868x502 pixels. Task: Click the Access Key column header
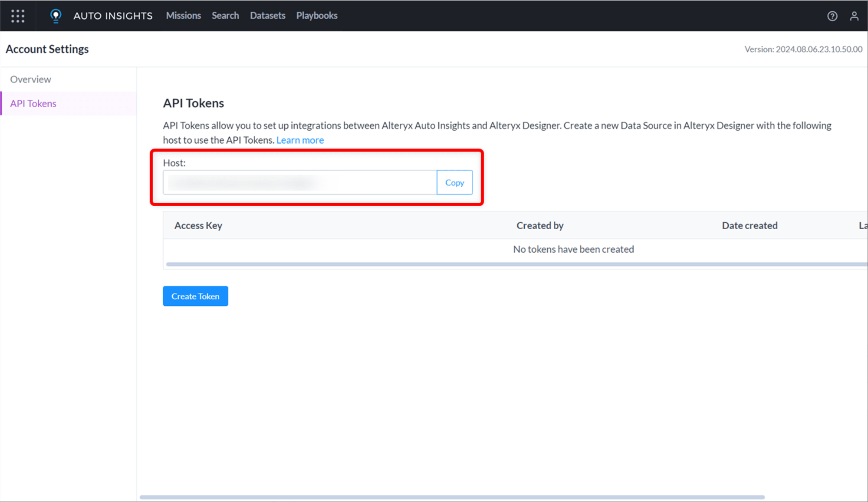click(x=198, y=225)
